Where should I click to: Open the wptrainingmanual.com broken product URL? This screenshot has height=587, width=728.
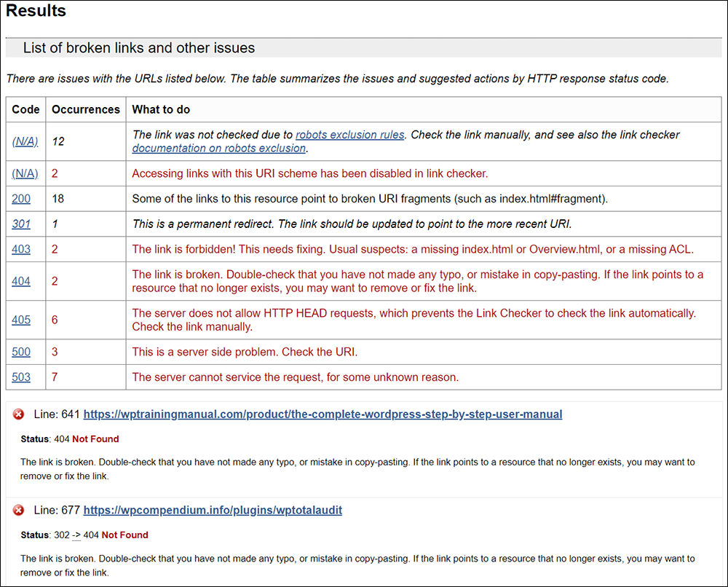coord(323,414)
